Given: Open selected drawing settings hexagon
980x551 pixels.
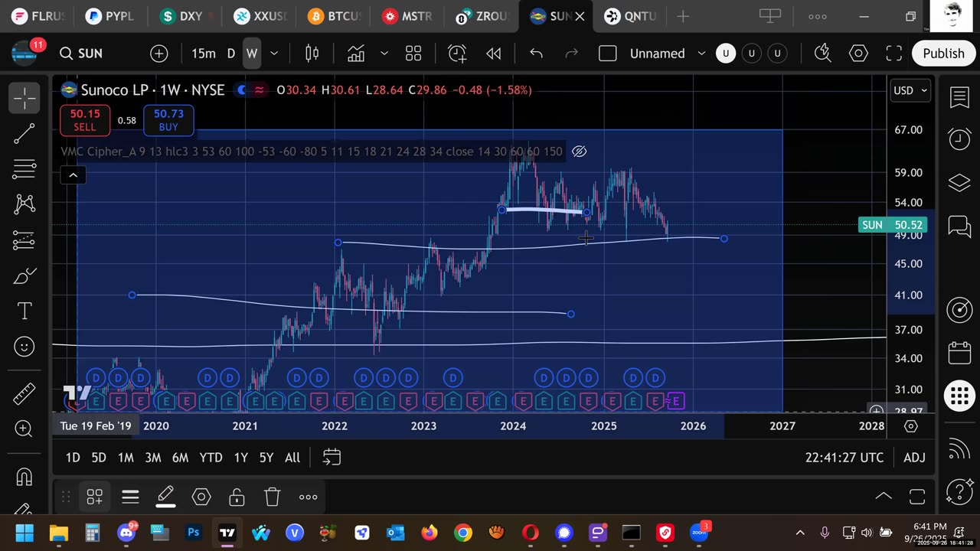Looking at the screenshot, I should pos(201,497).
